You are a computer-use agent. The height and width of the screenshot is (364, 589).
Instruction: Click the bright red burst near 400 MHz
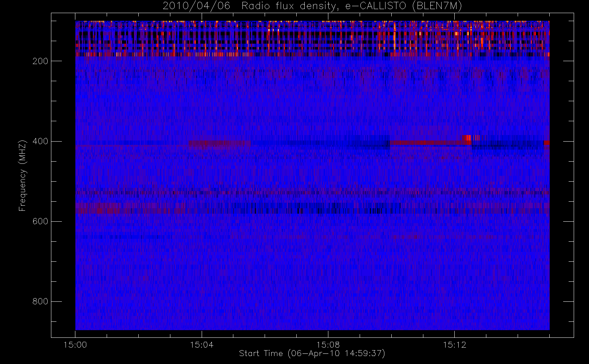pyautogui.click(x=471, y=138)
